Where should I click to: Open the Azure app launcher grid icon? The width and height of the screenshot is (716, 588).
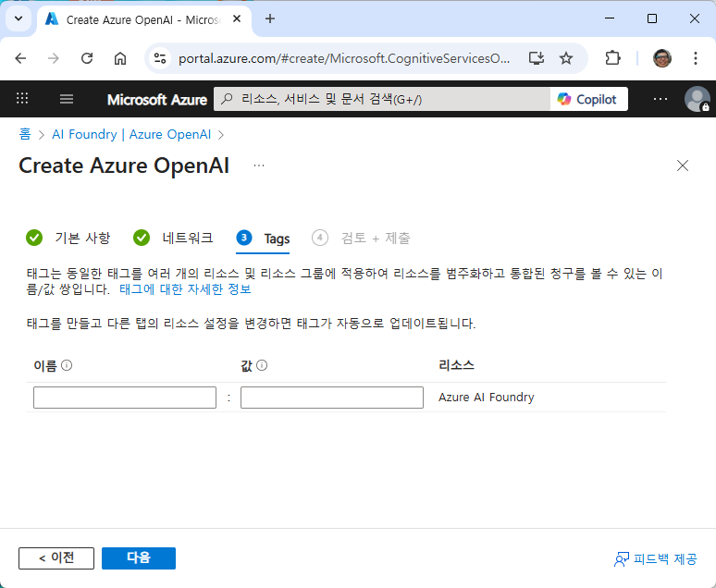[x=22, y=98]
